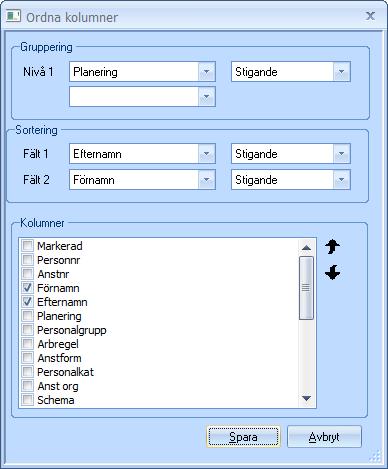Viewport: 388px width, 469px height.
Task: Cancel with the Avbryt button
Action: click(x=324, y=437)
